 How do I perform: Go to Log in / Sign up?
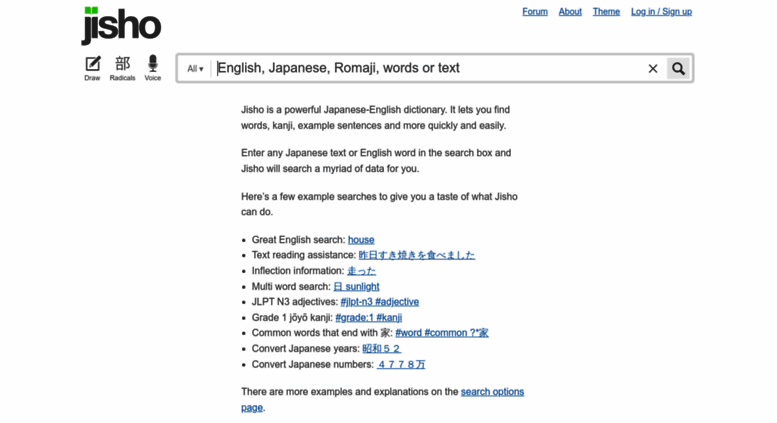tap(661, 11)
